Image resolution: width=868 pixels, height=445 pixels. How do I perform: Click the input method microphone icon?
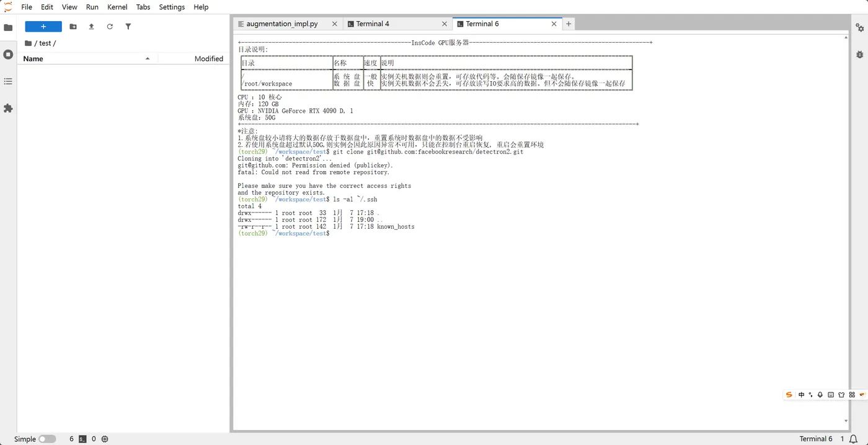point(820,395)
